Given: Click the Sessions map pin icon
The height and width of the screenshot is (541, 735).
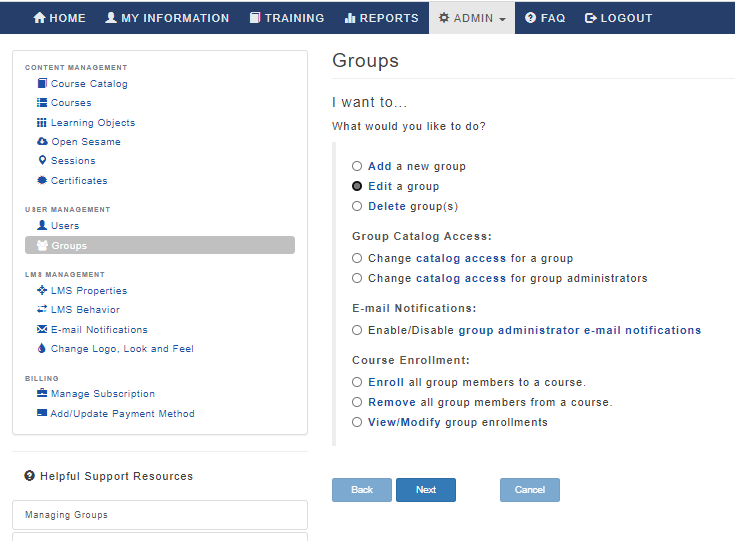Looking at the screenshot, I should point(42,160).
